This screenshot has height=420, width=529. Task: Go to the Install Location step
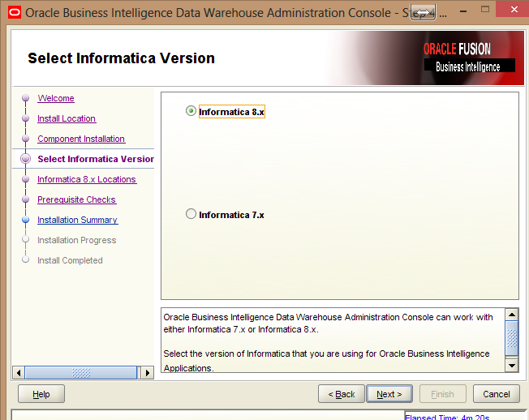pos(67,118)
